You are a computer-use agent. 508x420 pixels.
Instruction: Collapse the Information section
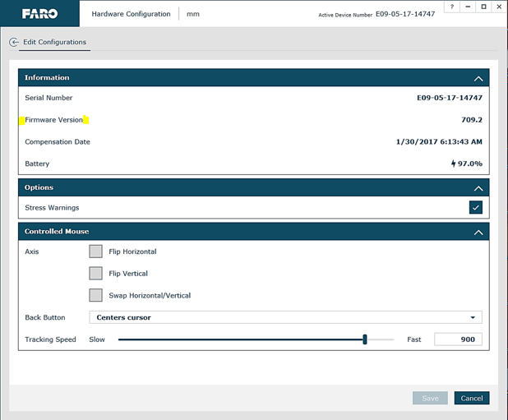478,78
